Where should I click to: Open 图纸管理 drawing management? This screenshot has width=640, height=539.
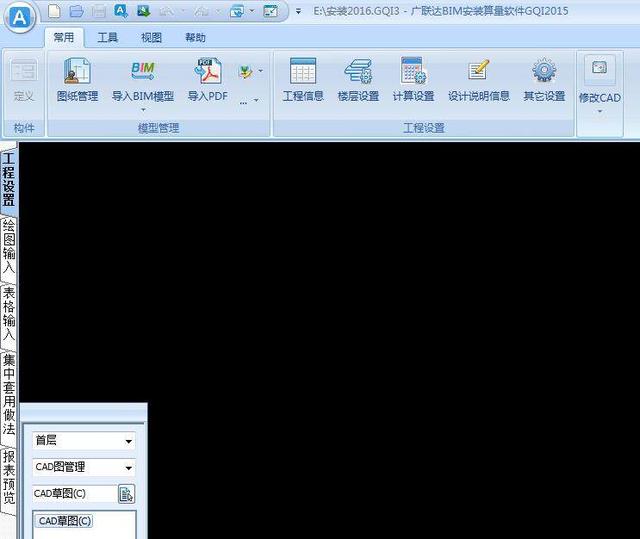(x=77, y=80)
